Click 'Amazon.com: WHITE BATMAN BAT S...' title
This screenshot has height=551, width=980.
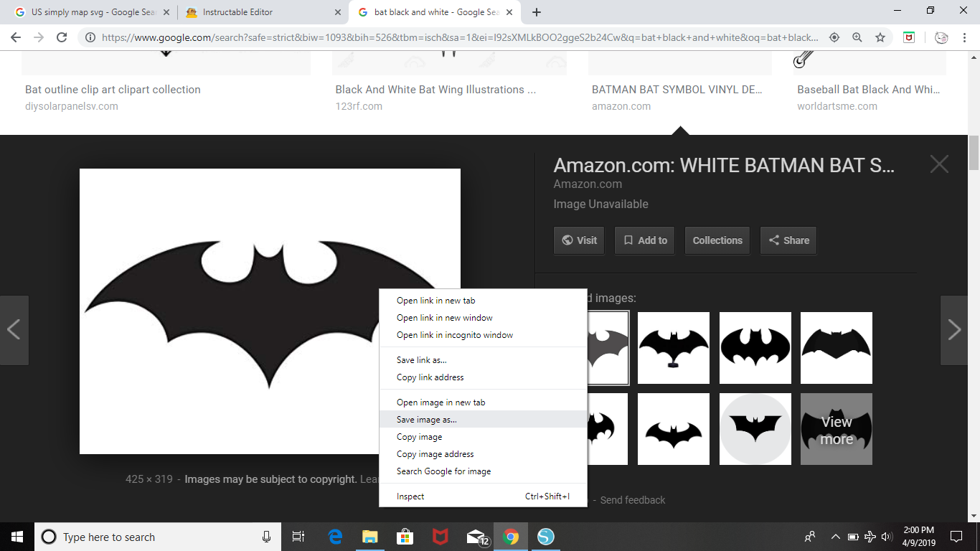coord(724,165)
